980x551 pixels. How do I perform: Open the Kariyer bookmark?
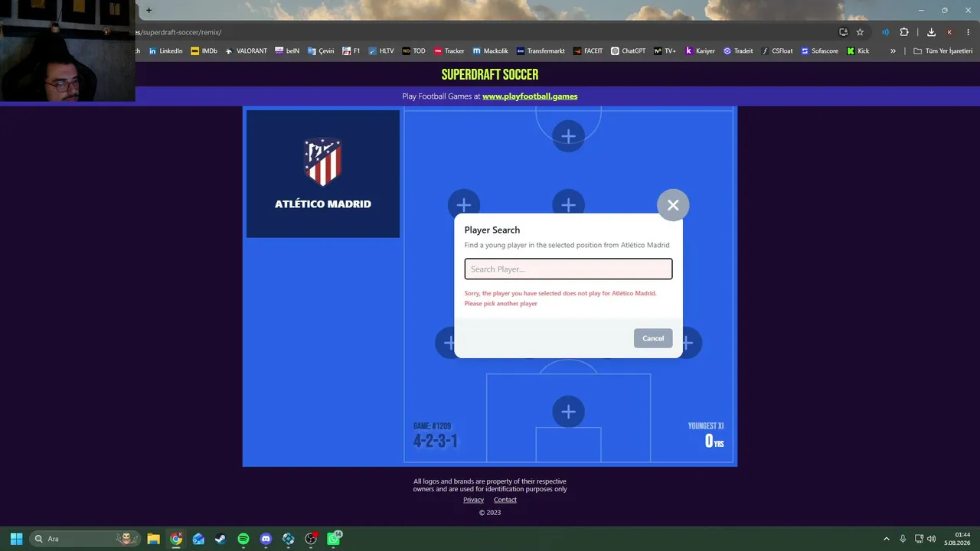point(700,51)
